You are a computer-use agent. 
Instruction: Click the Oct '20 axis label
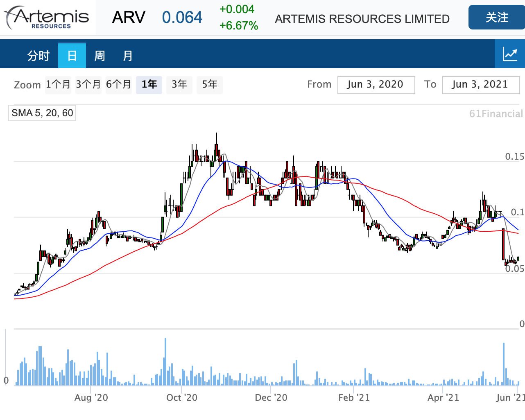pos(182,397)
